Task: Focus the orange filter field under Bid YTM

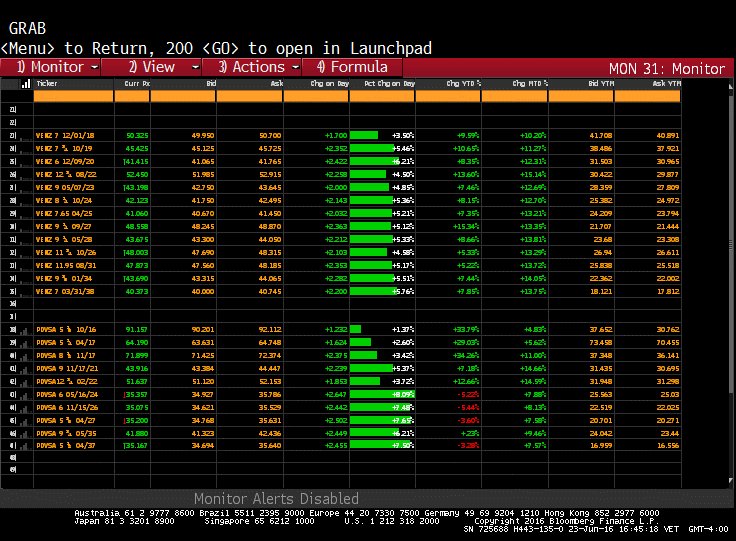Action: click(581, 96)
